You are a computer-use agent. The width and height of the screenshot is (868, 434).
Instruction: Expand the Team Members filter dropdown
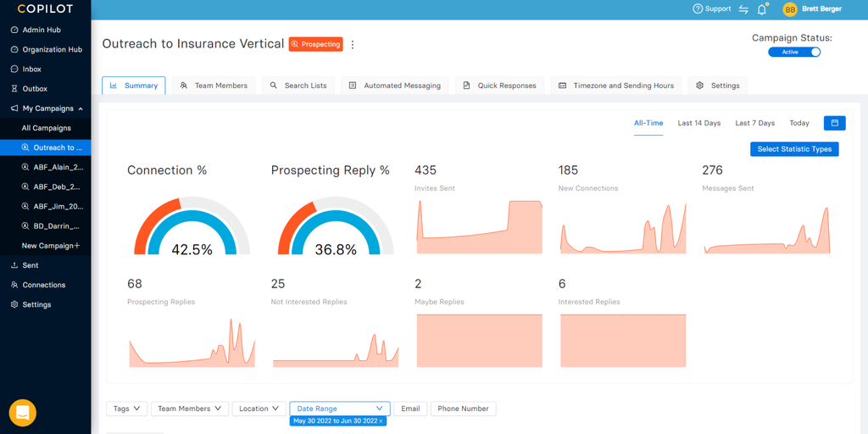190,409
